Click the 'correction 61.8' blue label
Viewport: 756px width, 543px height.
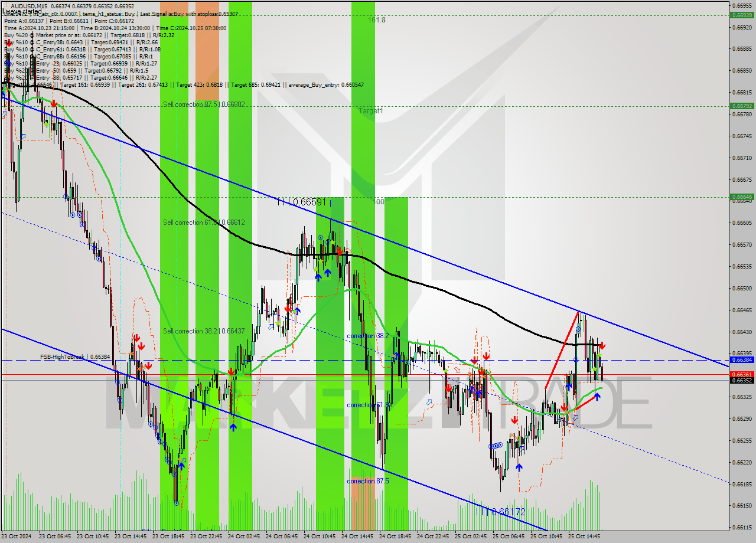[367, 405]
